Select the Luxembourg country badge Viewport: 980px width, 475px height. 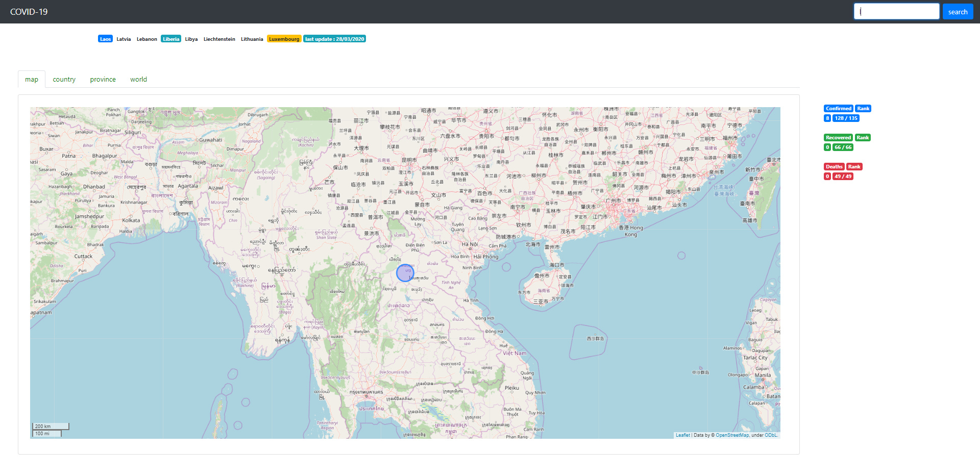(284, 39)
